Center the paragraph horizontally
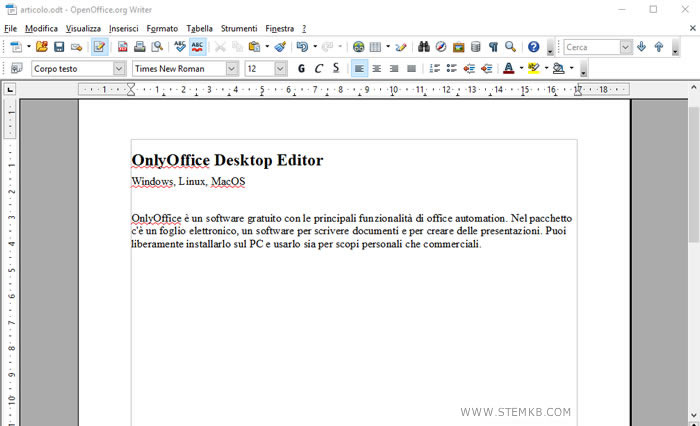 tap(377, 68)
